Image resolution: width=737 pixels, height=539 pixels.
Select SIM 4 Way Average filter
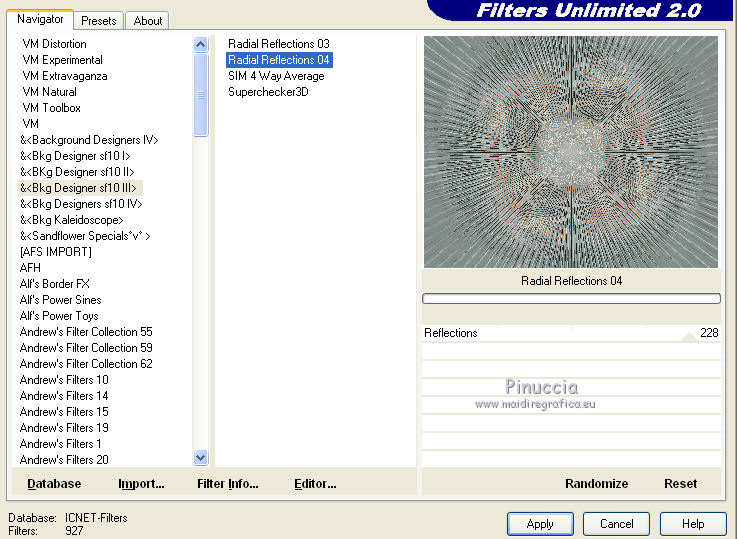click(276, 76)
